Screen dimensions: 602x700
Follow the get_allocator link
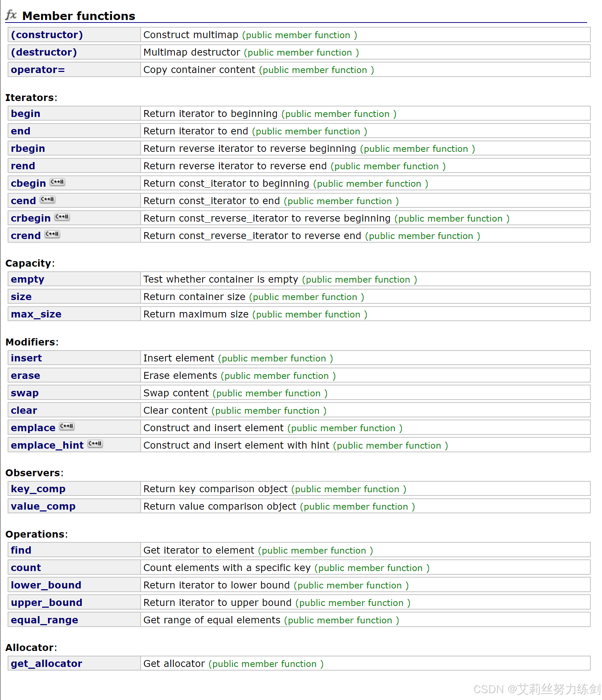click(x=47, y=664)
